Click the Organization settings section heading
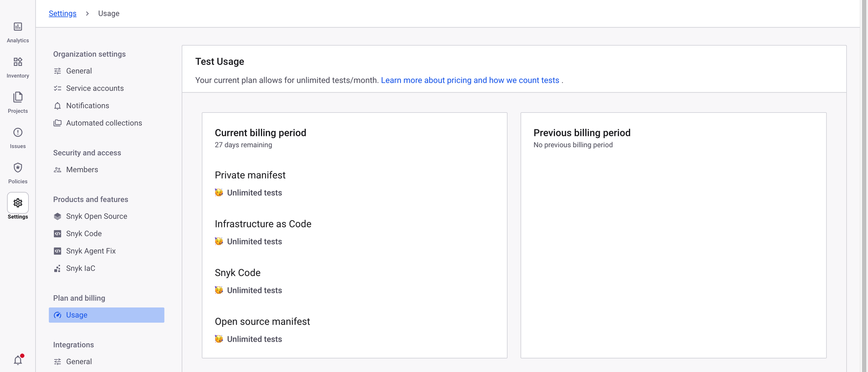Image resolution: width=868 pixels, height=372 pixels. tap(89, 54)
